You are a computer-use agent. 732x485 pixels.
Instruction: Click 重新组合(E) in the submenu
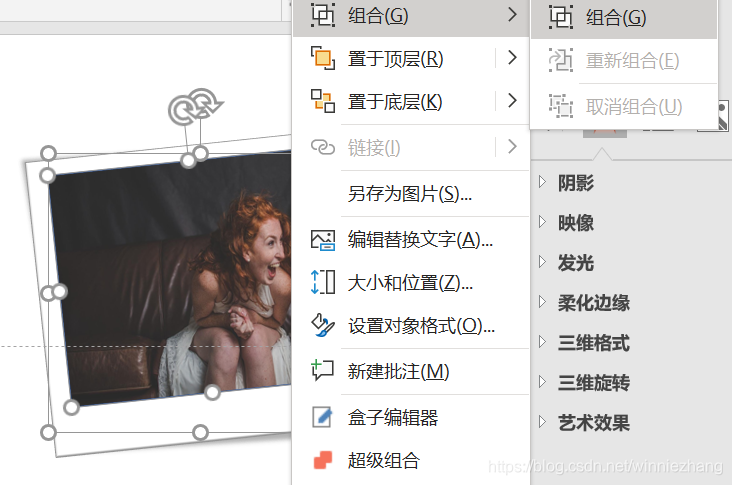click(624, 61)
